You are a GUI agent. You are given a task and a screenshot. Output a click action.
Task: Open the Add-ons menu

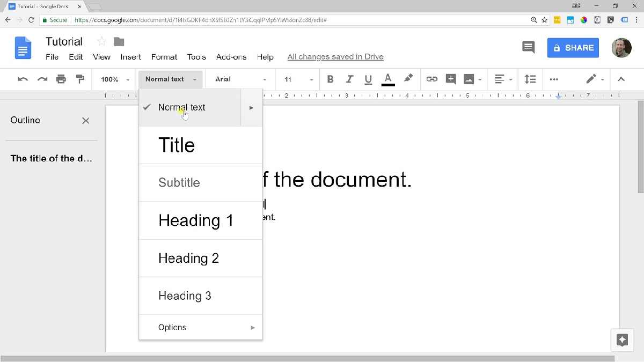click(x=231, y=57)
